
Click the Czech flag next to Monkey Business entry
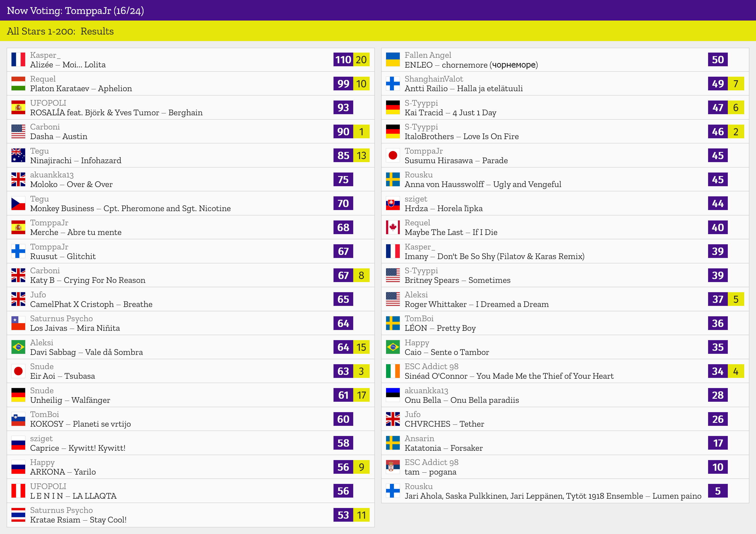tap(18, 203)
